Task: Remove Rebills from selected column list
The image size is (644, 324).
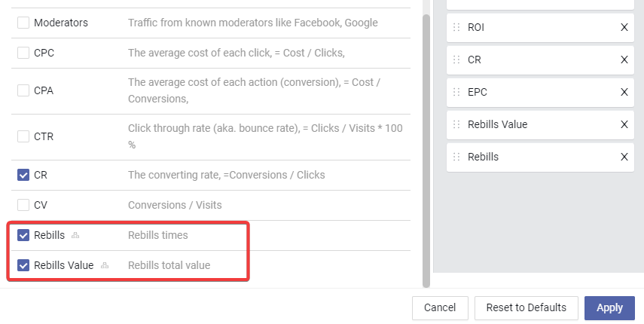Action: [624, 157]
